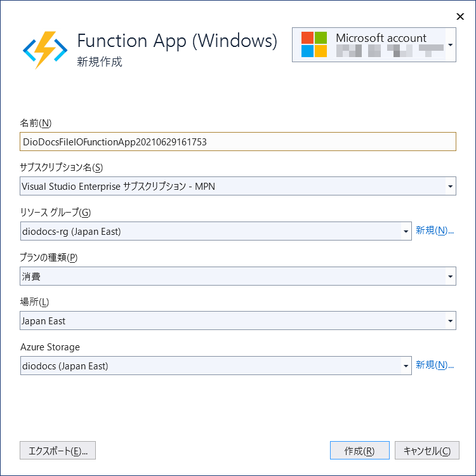This screenshot has height=476, width=476.
Task: Click the キャンセル(C) cancel button
Action: coord(427,451)
